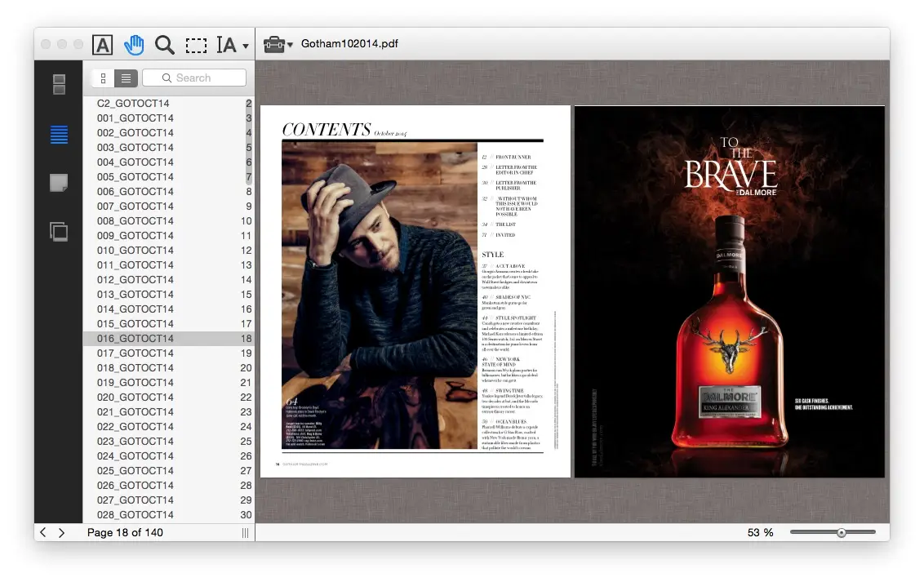Select outline entry C2_GOTOCT14

pyautogui.click(x=168, y=103)
